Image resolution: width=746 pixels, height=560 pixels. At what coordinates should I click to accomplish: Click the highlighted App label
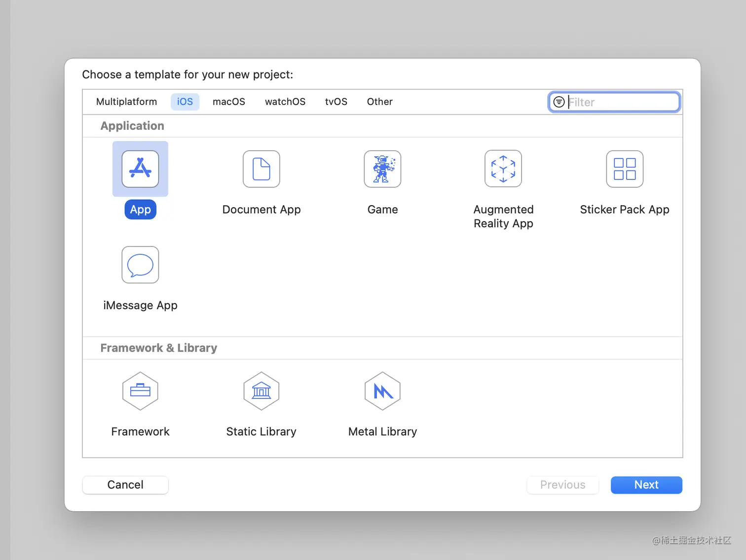(140, 210)
